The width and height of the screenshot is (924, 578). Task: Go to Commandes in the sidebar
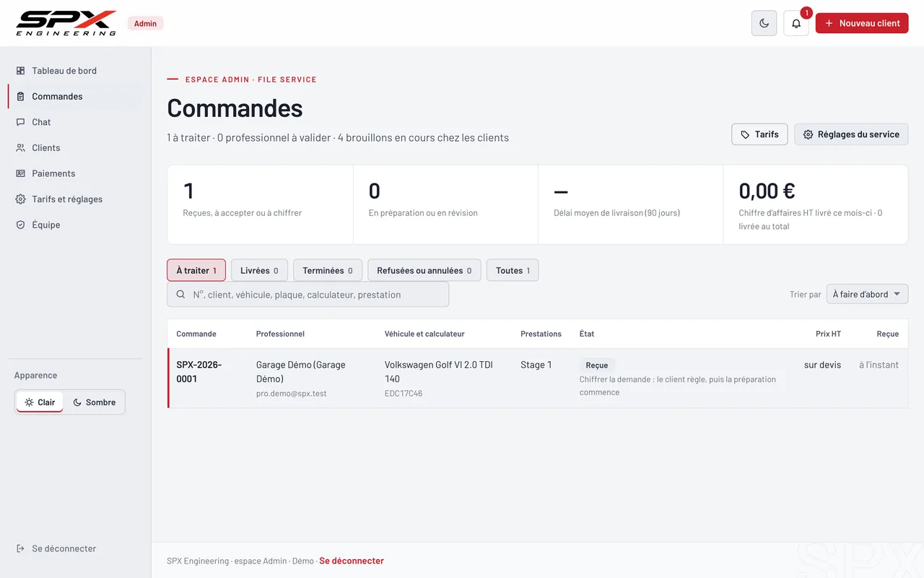tap(75, 96)
